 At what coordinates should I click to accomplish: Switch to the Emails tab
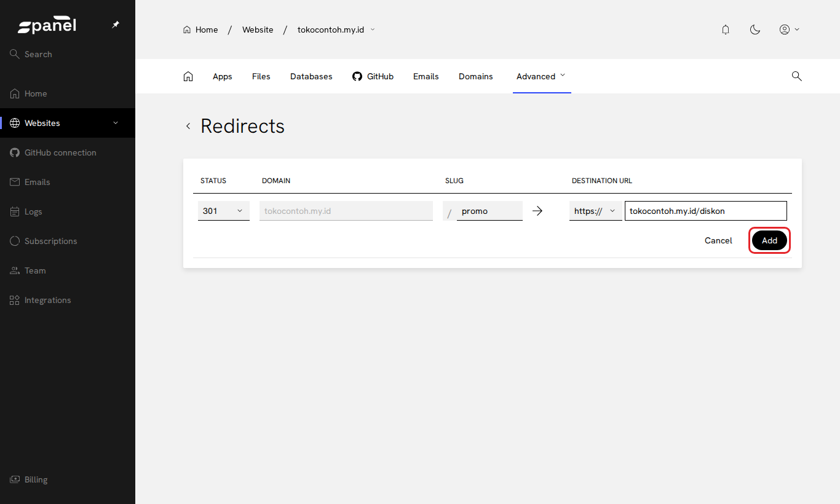426,76
